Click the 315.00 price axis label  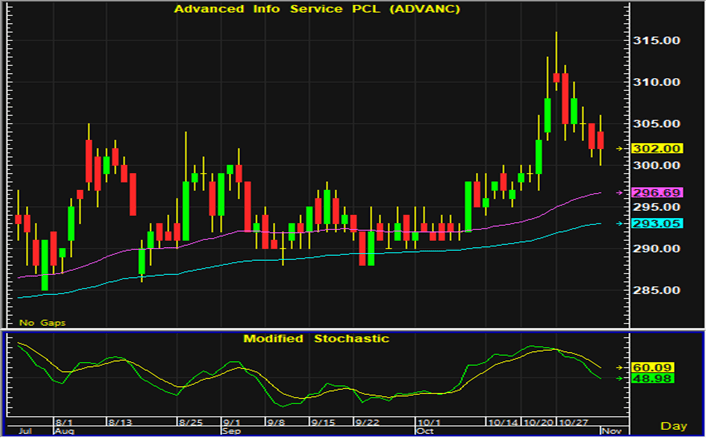click(656, 40)
